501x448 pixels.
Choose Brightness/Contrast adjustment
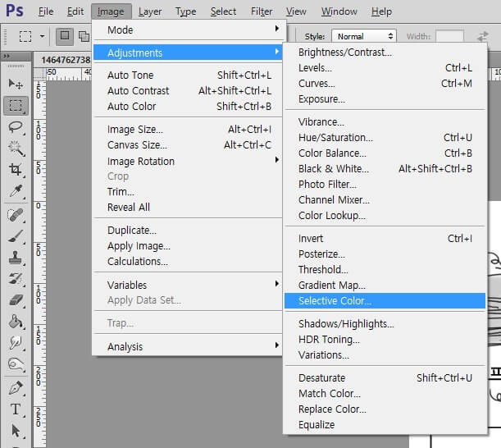385,53
